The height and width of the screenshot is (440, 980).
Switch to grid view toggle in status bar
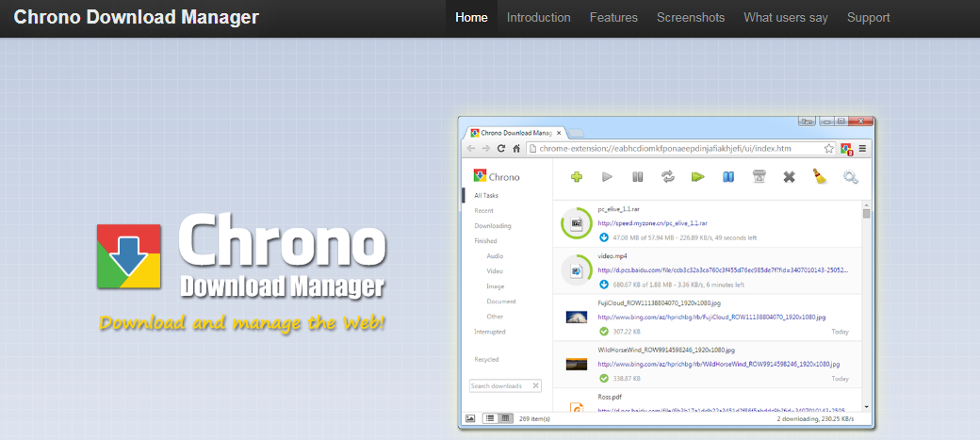(504, 417)
